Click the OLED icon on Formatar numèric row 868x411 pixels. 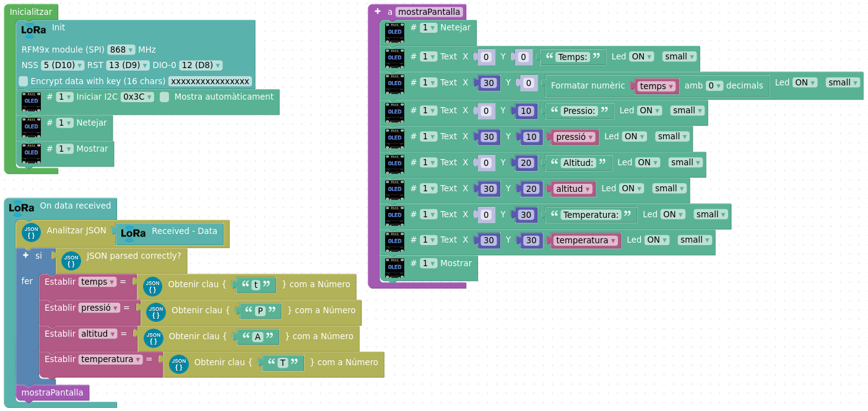click(394, 84)
